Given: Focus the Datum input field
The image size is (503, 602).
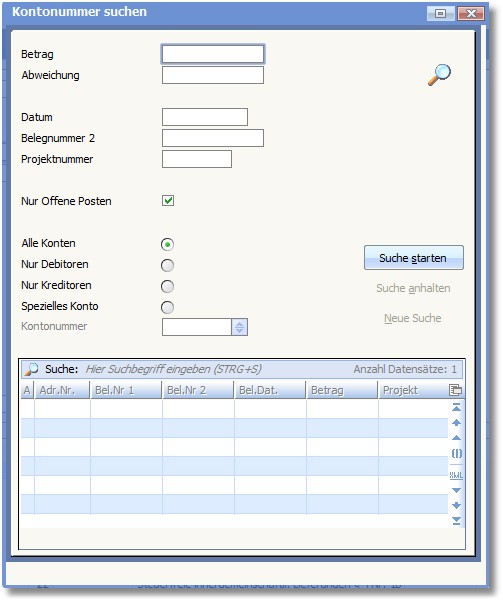Looking at the screenshot, I should coord(205,117).
